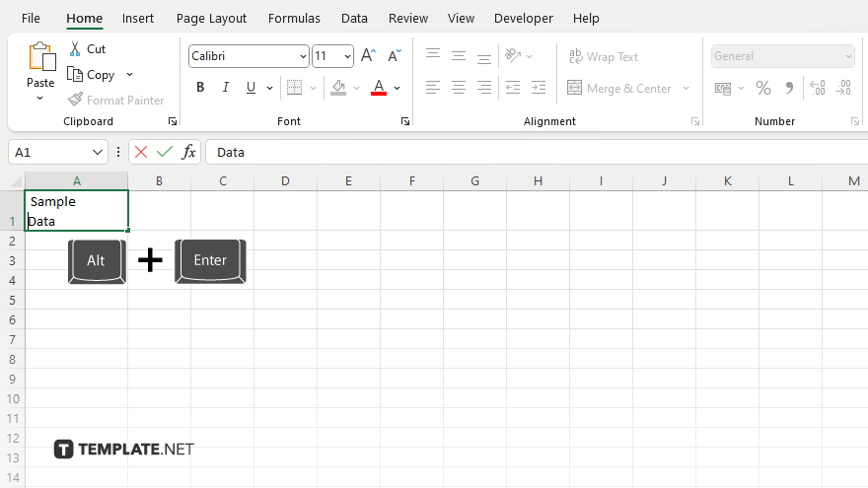Viewport: 868px width, 488px height.
Task: Open the Page Layout tab
Action: coord(211,18)
